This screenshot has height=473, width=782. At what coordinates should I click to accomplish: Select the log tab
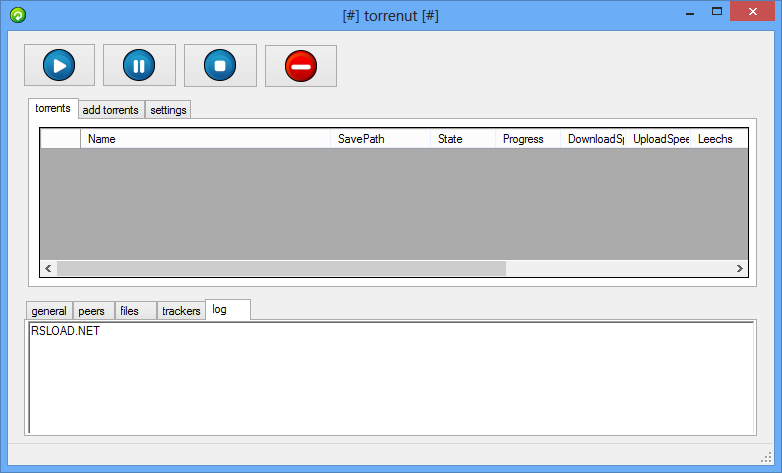(x=227, y=309)
